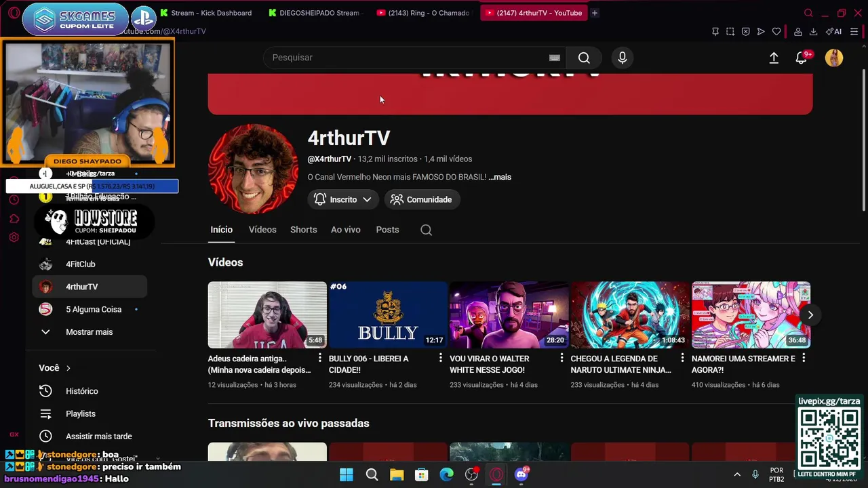Show hidden system tray icons chevron

(x=737, y=474)
